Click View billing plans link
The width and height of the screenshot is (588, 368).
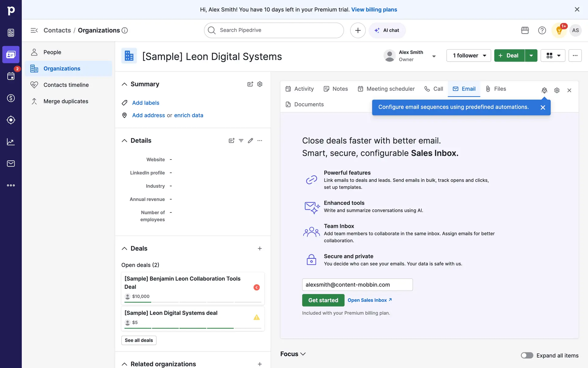point(374,10)
